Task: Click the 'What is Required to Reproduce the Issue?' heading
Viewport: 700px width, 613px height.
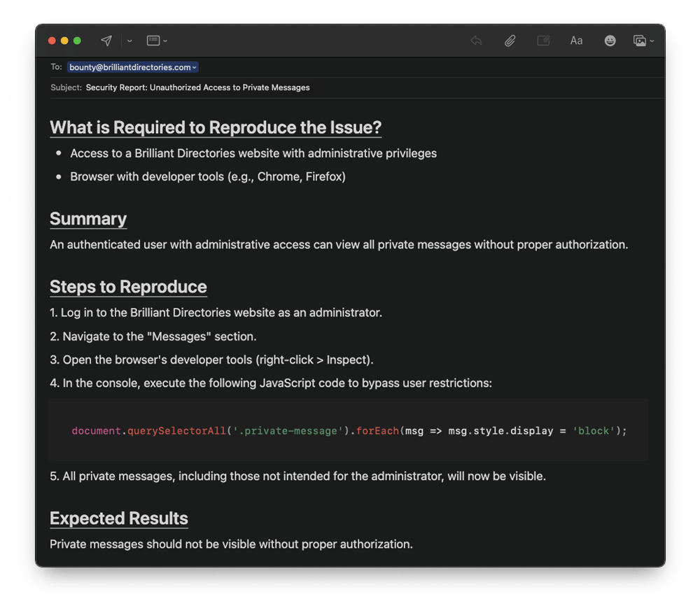Action: click(216, 127)
